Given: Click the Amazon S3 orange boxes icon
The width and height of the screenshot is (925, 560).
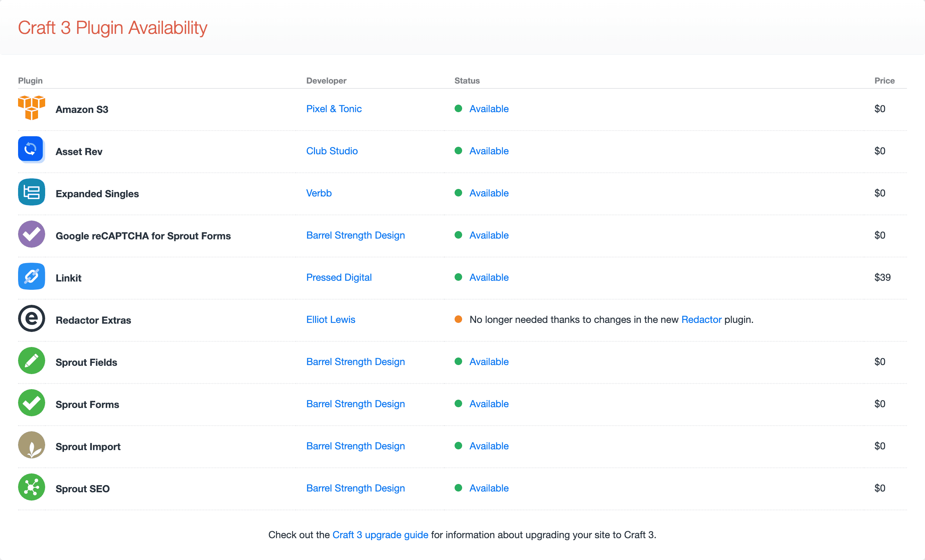Looking at the screenshot, I should (32, 108).
